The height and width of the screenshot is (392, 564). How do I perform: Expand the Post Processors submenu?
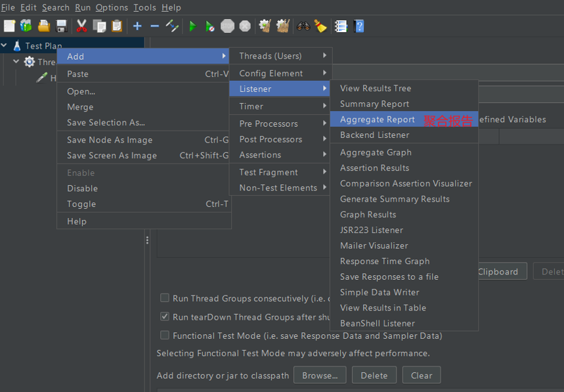(x=280, y=139)
